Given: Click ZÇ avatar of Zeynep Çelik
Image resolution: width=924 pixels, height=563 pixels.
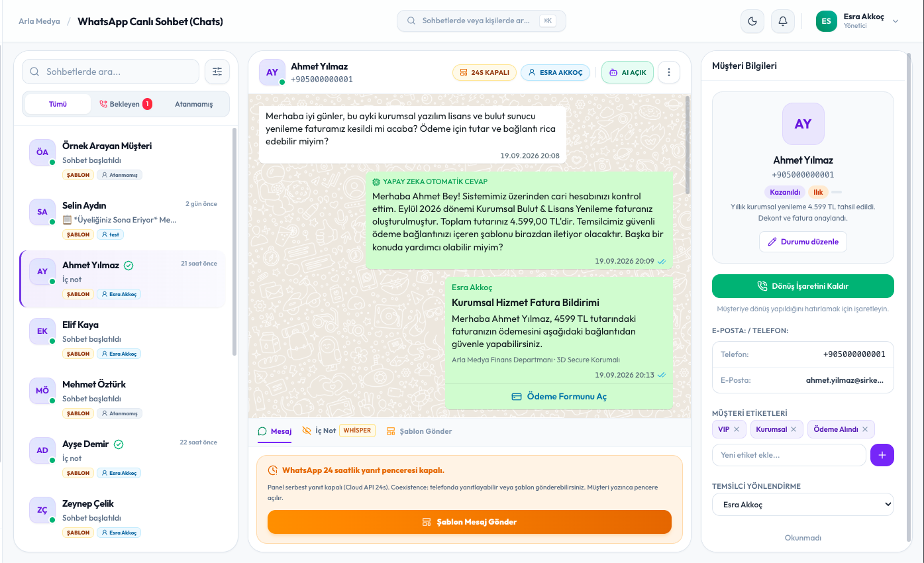Looking at the screenshot, I should click(42, 510).
